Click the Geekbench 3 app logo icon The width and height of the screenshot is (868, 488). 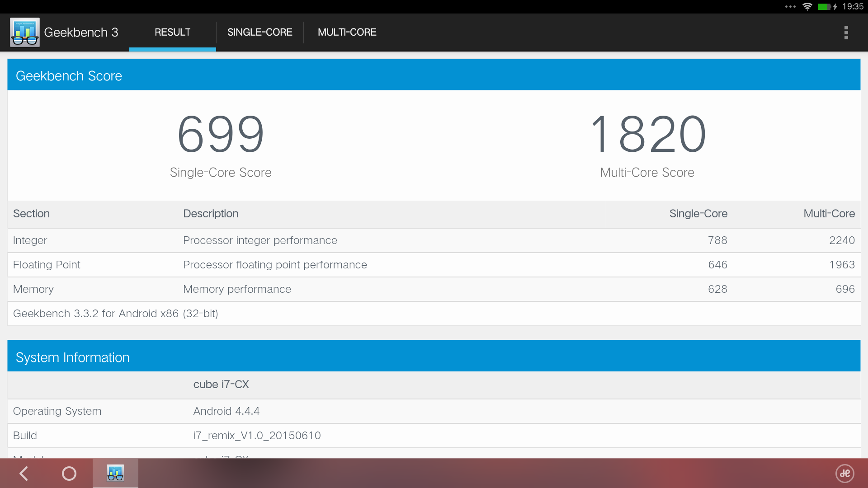click(x=25, y=33)
